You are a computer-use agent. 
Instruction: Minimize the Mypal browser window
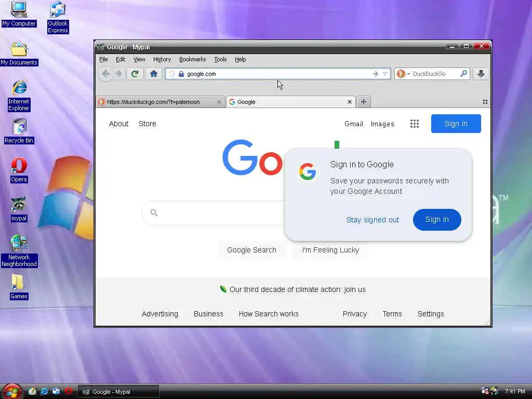452,46
